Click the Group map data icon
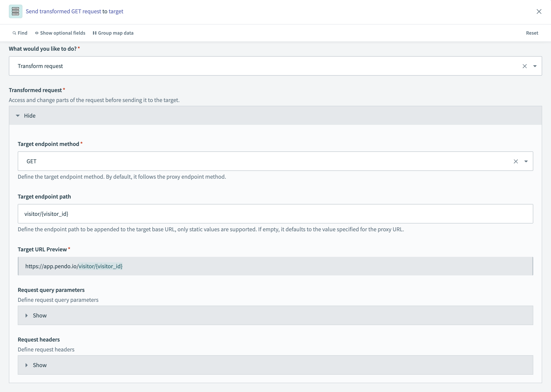This screenshot has height=392, width=551. [x=95, y=33]
